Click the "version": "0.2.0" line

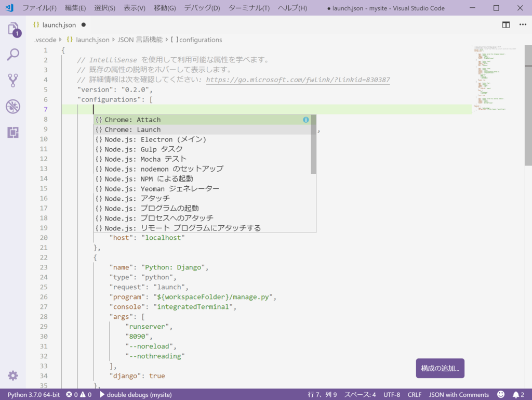pyautogui.click(x=115, y=89)
